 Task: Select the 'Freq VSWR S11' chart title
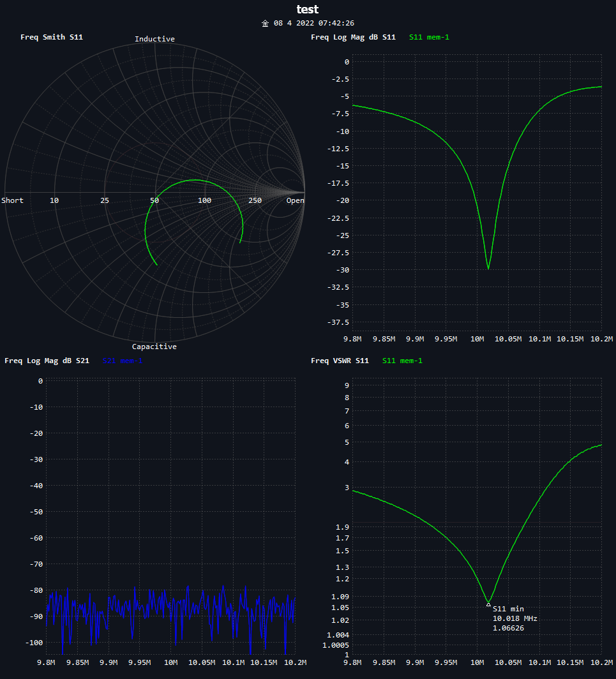[x=340, y=361]
